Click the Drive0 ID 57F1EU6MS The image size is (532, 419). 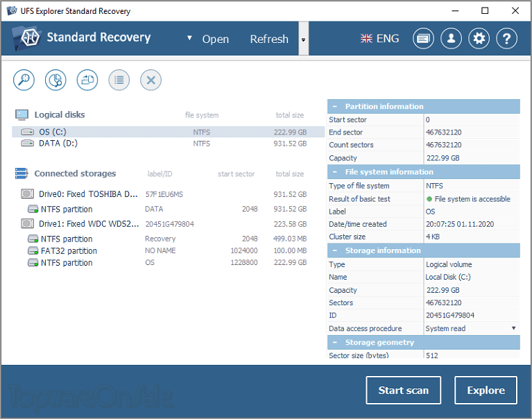tap(164, 194)
